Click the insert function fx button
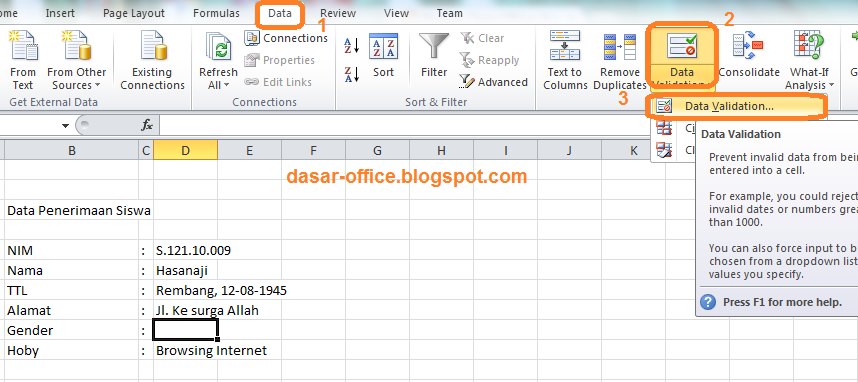This screenshot has width=858, height=382. (x=147, y=125)
